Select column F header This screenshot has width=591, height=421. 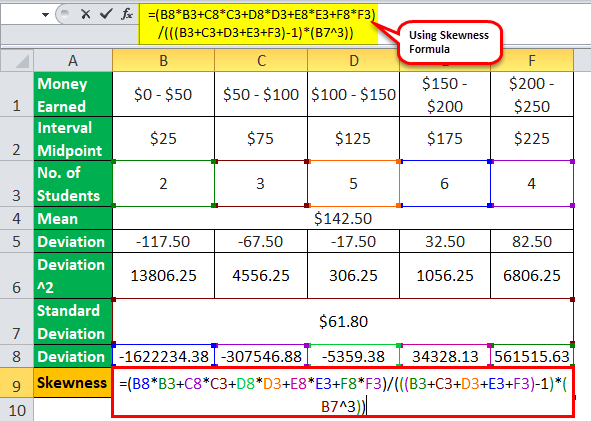(532, 61)
